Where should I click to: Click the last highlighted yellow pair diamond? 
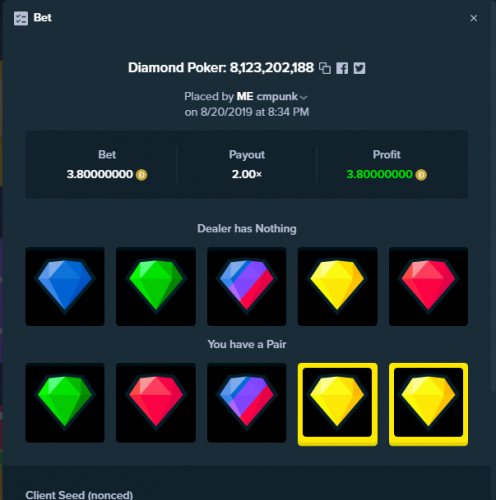tap(428, 404)
